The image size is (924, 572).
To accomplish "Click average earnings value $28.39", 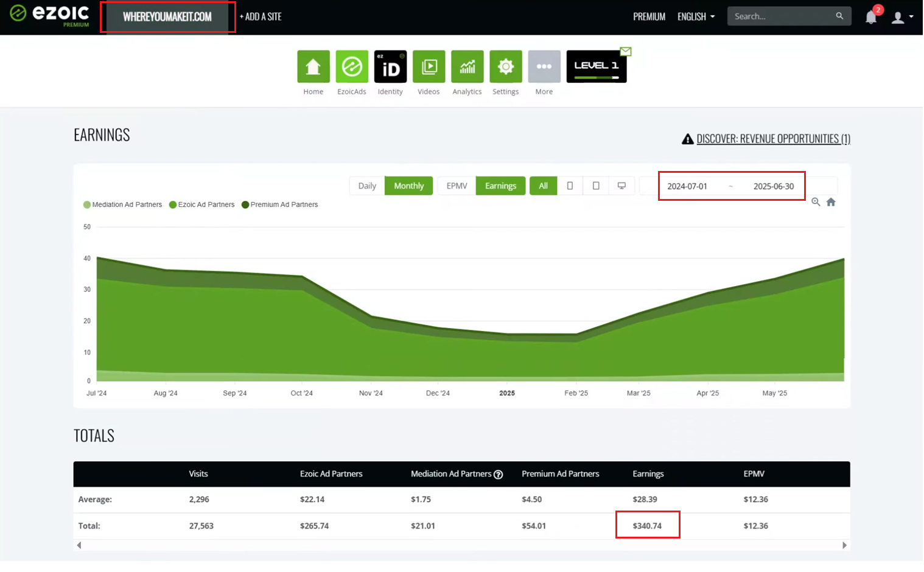I will pyautogui.click(x=645, y=500).
